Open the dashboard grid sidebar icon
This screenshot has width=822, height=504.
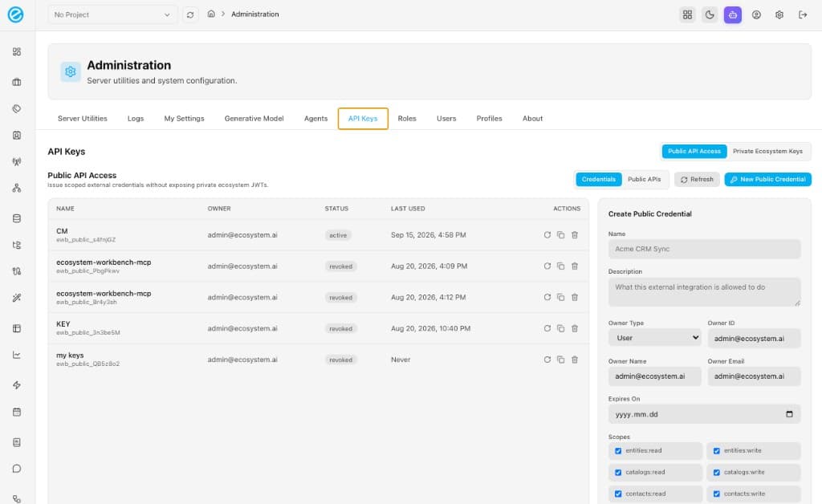(x=17, y=51)
